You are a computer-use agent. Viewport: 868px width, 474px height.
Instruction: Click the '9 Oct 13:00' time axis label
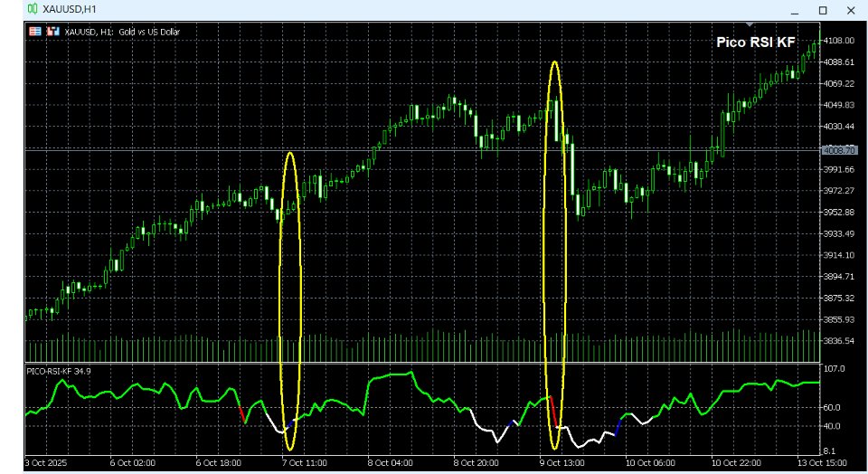(x=561, y=463)
